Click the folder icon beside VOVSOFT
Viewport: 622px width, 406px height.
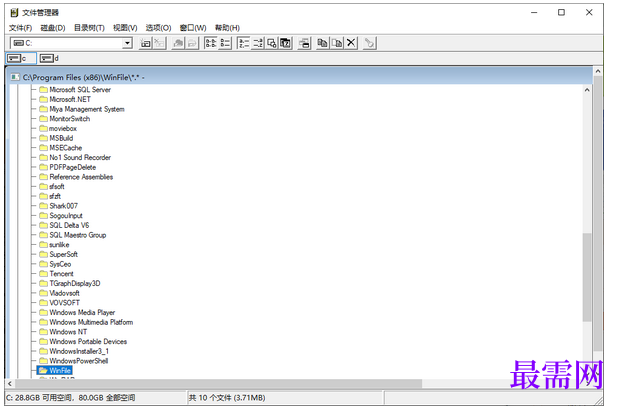44,303
